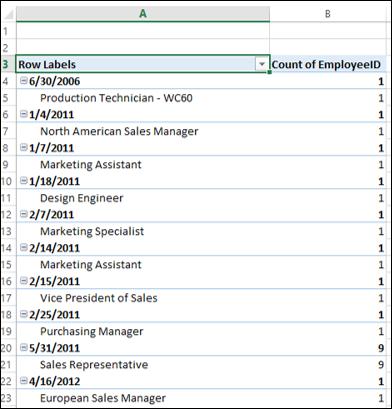This screenshot has width=392, height=409.
Task: Select row 20 header
Action: click(7, 348)
